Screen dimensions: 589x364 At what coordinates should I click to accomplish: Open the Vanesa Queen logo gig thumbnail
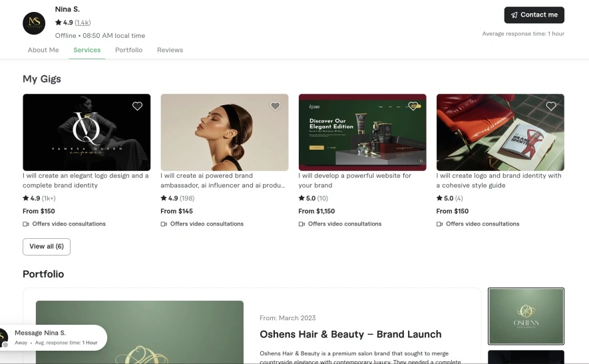87,132
